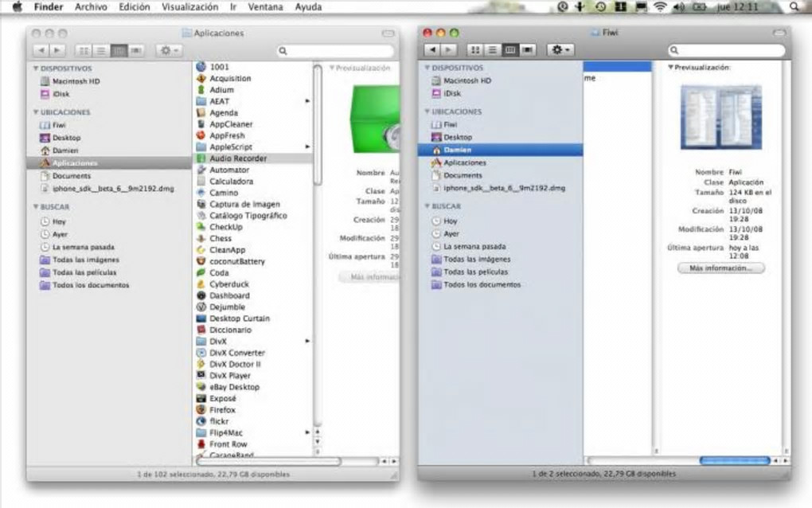Select the Camino application icon
The width and height of the screenshot is (812, 508).
click(x=201, y=193)
